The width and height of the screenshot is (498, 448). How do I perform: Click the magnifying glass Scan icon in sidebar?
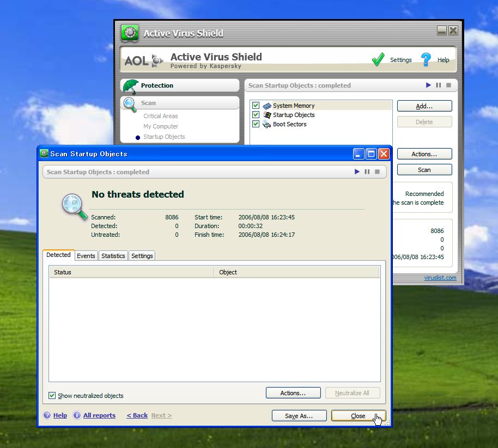tap(130, 105)
